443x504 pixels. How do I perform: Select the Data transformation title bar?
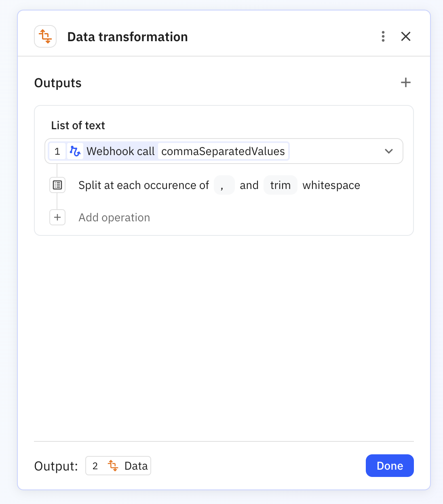(127, 36)
